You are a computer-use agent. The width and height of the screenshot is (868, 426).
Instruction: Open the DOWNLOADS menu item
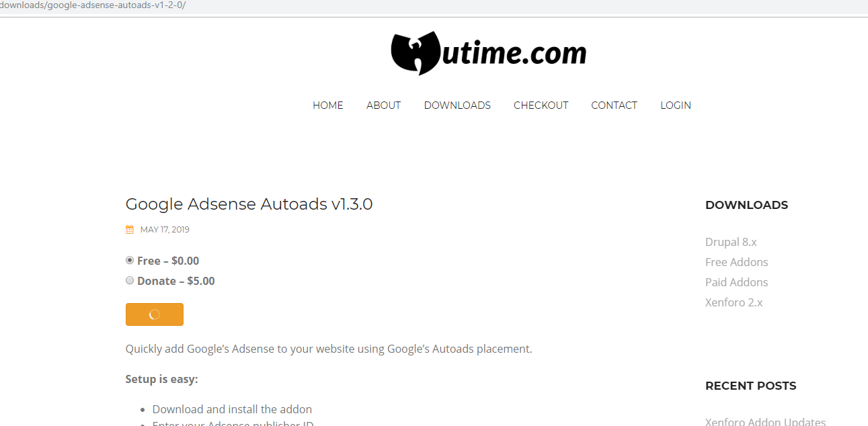pyautogui.click(x=457, y=105)
